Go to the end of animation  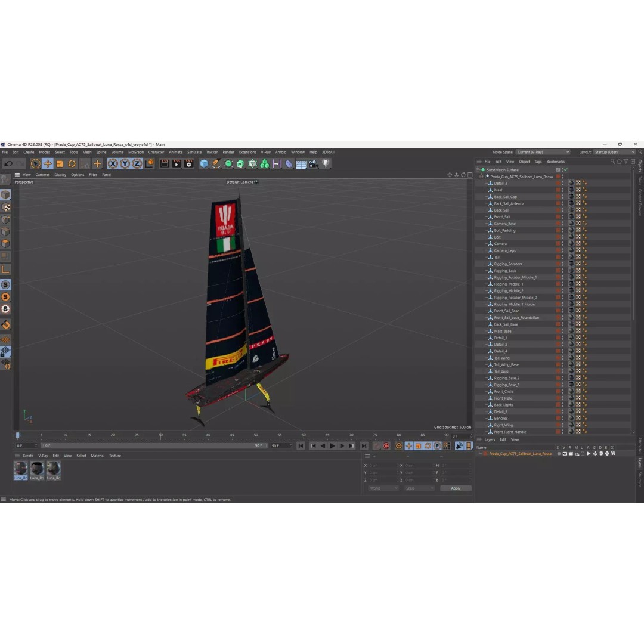(x=364, y=445)
